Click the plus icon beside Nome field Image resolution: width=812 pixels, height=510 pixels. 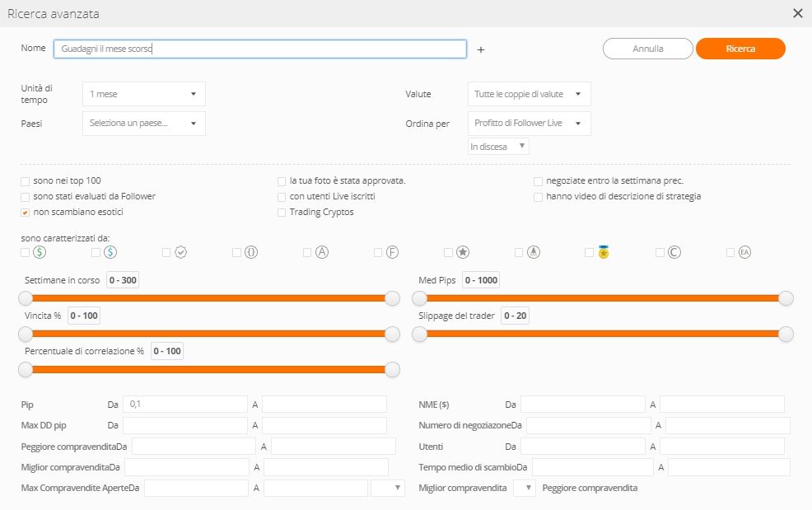click(481, 49)
